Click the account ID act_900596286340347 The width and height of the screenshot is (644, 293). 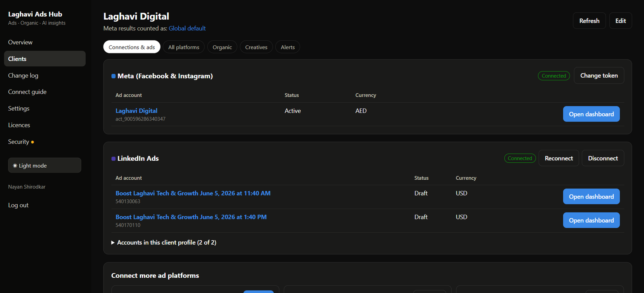[x=140, y=119]
